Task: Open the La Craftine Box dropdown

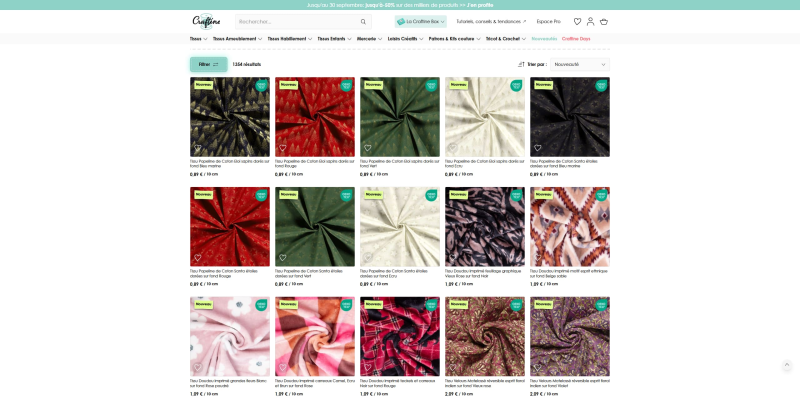Action: 420,21
